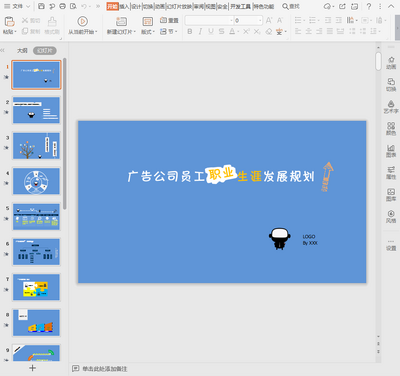This screenshot has height=376, width=400.
Task: Click the Share export icon in title bar
Action: [x=342, y=6]
